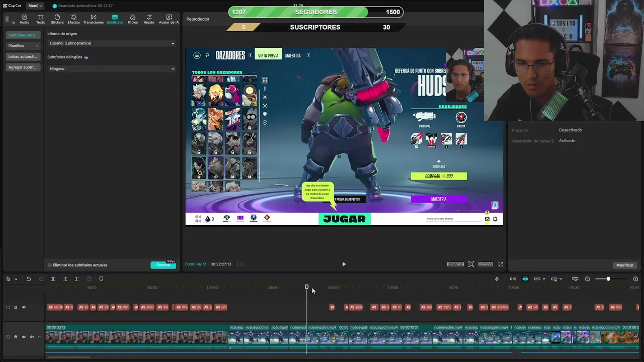Click the Disposición de capas info icon
The image size is (644, 362).
(x=552, y=141)
